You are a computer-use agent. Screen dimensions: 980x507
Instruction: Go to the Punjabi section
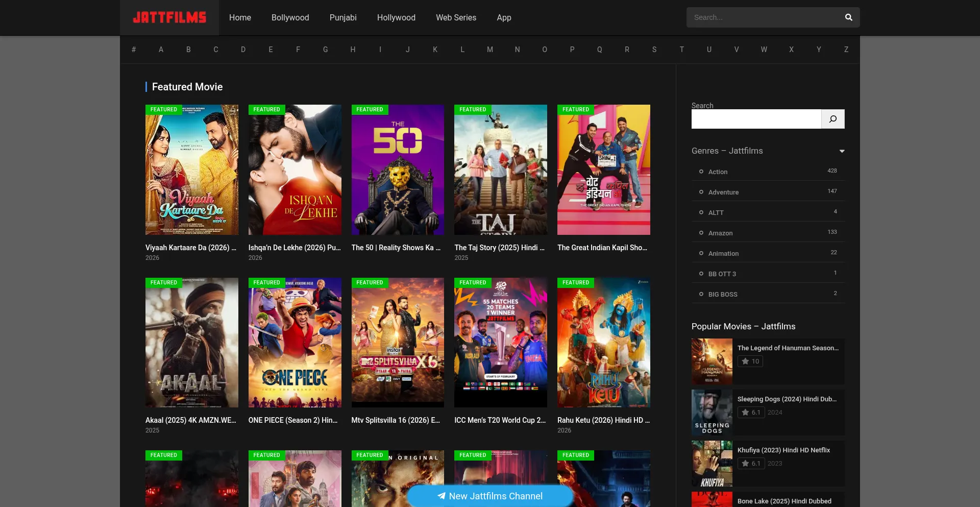coord(343,17)
